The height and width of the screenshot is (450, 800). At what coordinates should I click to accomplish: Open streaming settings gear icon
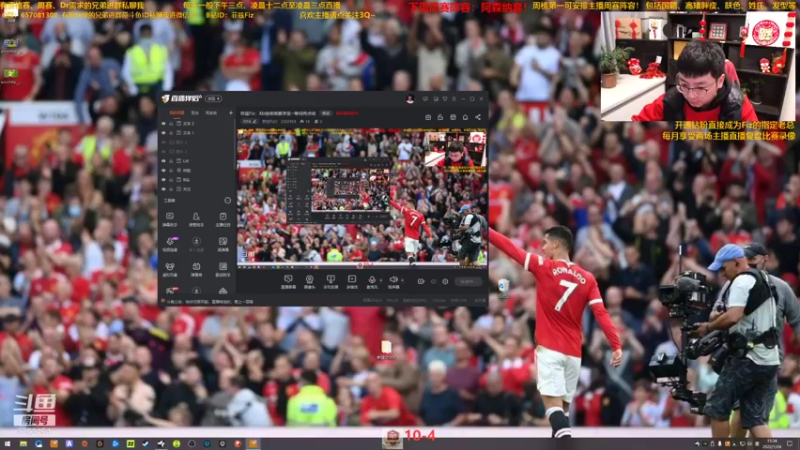coord(445,281)
